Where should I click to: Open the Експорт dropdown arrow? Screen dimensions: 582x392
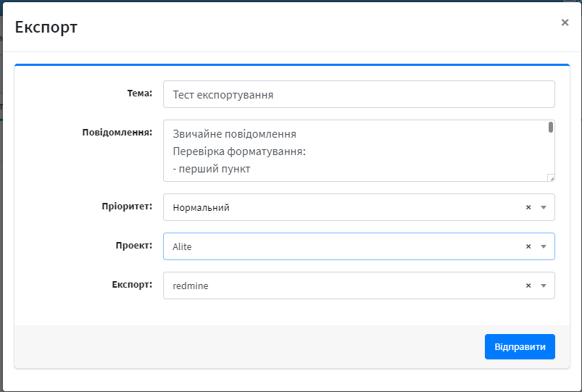click(544, 286)
